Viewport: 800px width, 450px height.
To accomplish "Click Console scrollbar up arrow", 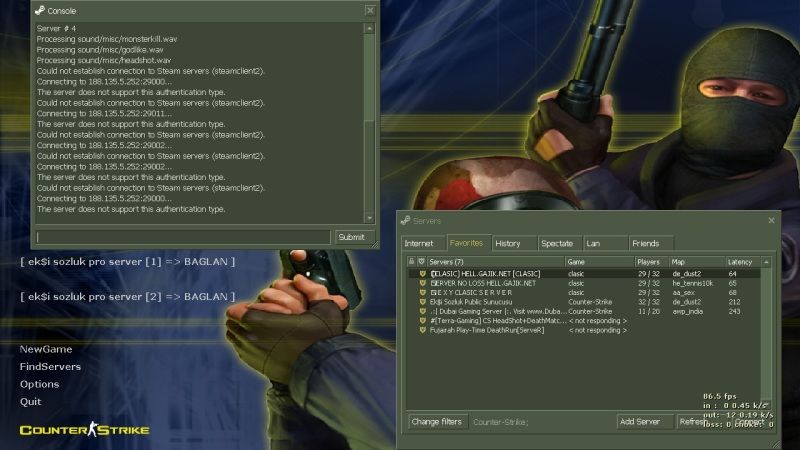I will (370, 29).
